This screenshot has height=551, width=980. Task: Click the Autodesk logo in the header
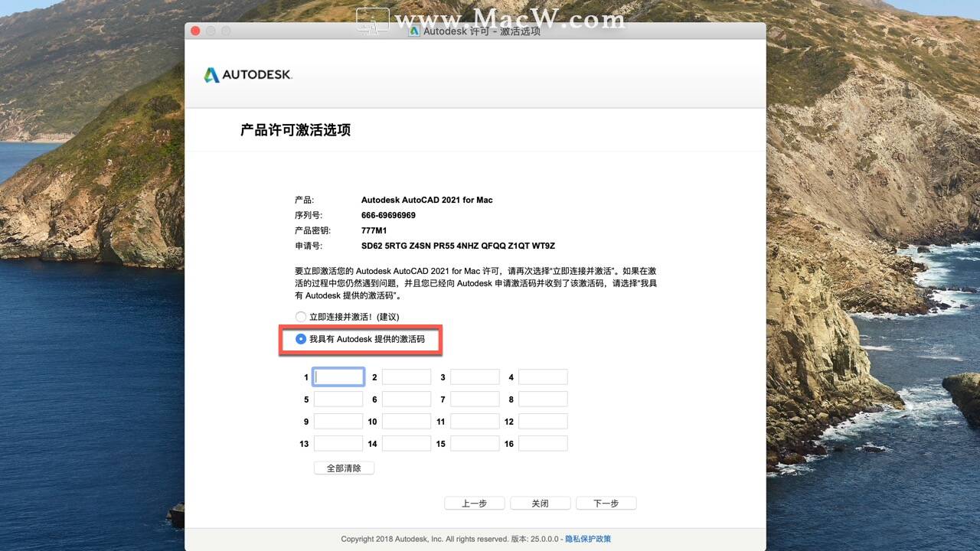(248, 75)
